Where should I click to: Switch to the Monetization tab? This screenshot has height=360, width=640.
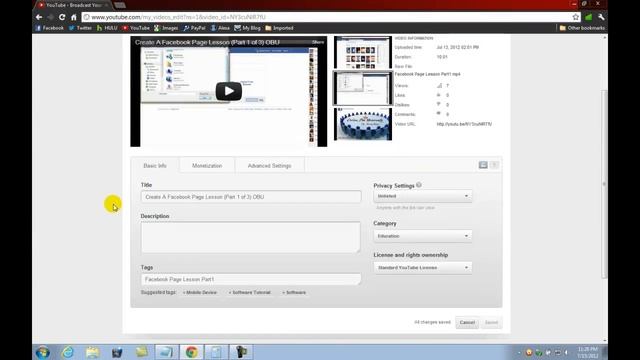(x=207, y=166)
